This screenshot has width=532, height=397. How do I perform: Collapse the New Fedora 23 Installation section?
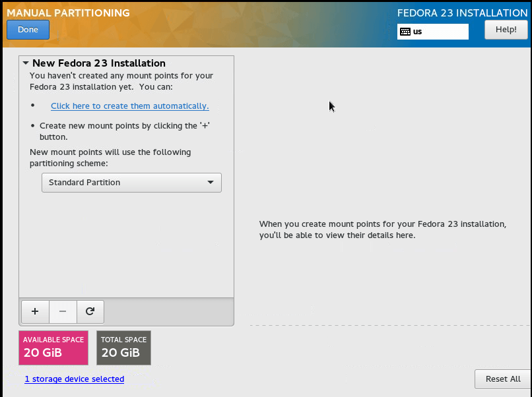click(26, 63)
